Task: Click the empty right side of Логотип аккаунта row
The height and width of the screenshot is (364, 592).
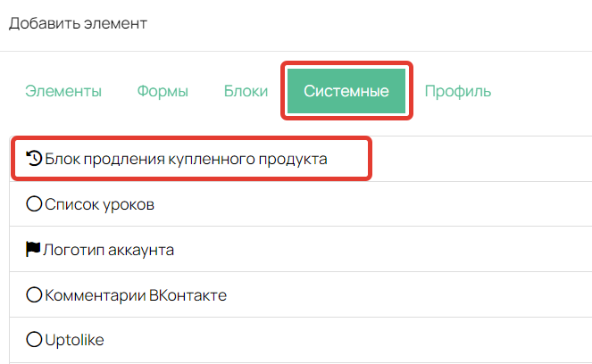Action: point(402,250)
